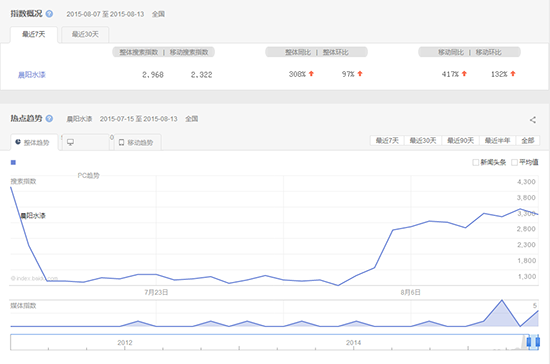Enable the 新闻头条 checkbox
The image size is (550, 364).
point(476,162)
